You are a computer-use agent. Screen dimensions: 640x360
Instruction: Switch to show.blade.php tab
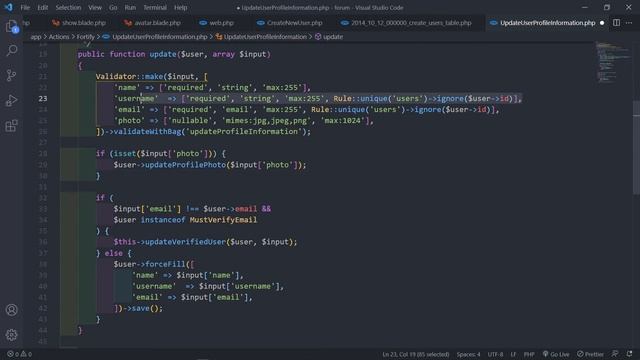(x=80, y=23)
